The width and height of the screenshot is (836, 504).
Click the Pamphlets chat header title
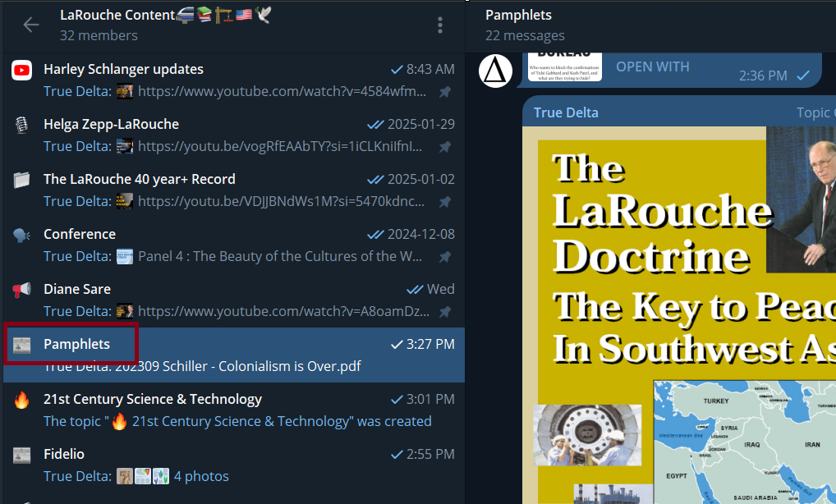click(518, 15)
